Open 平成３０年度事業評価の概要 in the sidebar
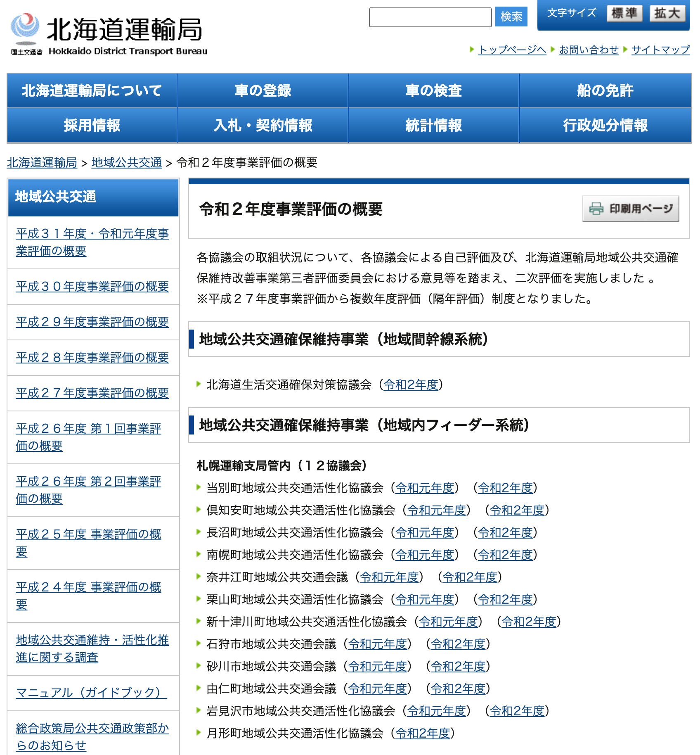This screenshot has height=755, width=700. tap(92, 286)
